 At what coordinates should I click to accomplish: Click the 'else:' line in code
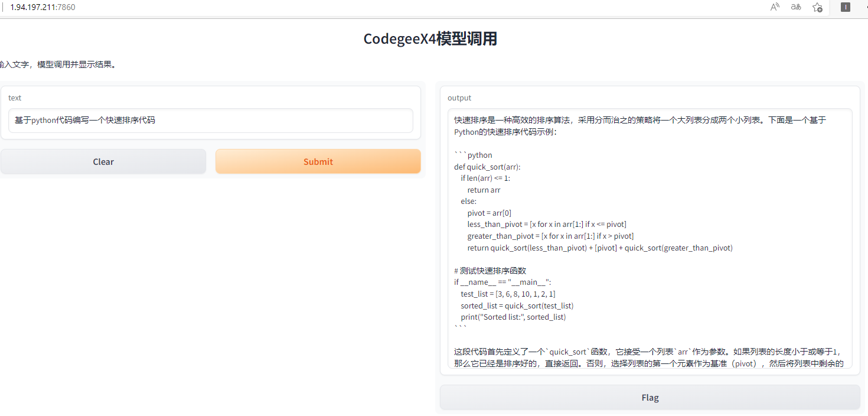click(x=469, y=201)
